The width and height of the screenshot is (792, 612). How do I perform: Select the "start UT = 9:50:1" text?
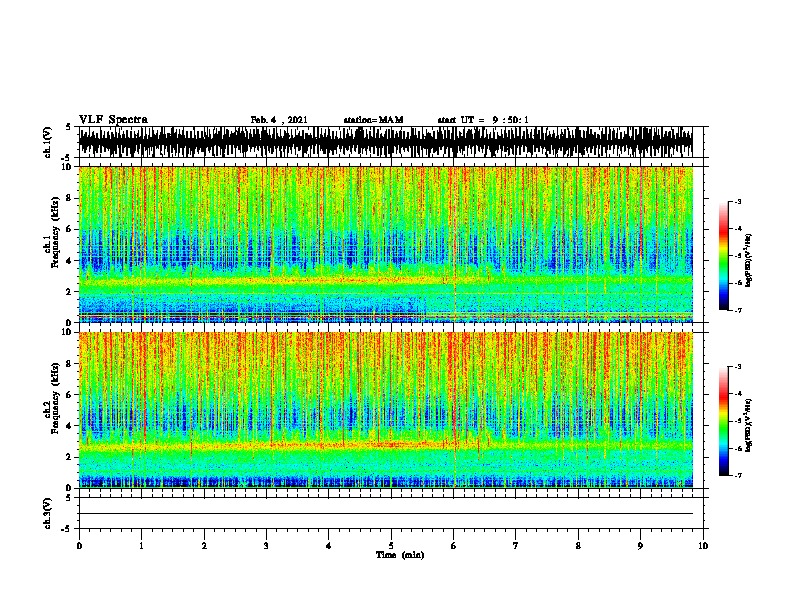[483, 120]
